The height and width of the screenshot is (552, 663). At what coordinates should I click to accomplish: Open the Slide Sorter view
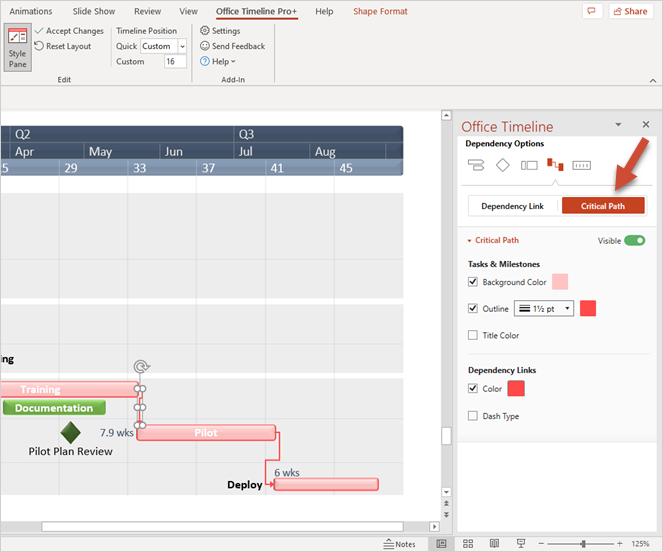click(467, 544)
